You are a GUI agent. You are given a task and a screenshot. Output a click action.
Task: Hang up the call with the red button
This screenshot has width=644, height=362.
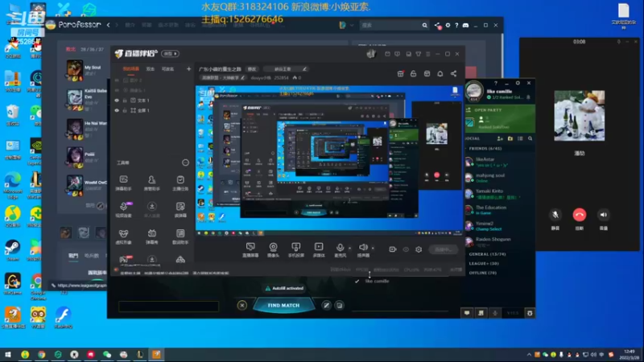click(x=579, y=215)
